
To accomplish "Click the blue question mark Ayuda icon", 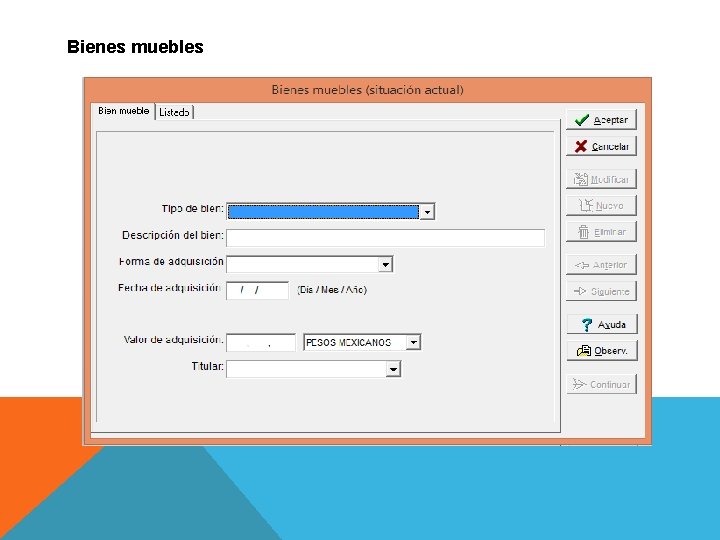I will tap(586, 325).
